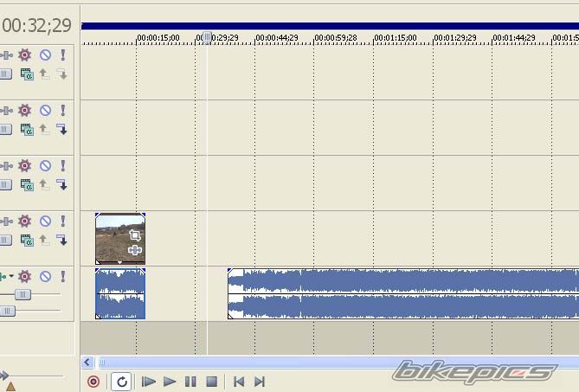Toggle Loop Playback

pyautogui.click(x=121, y=382)
